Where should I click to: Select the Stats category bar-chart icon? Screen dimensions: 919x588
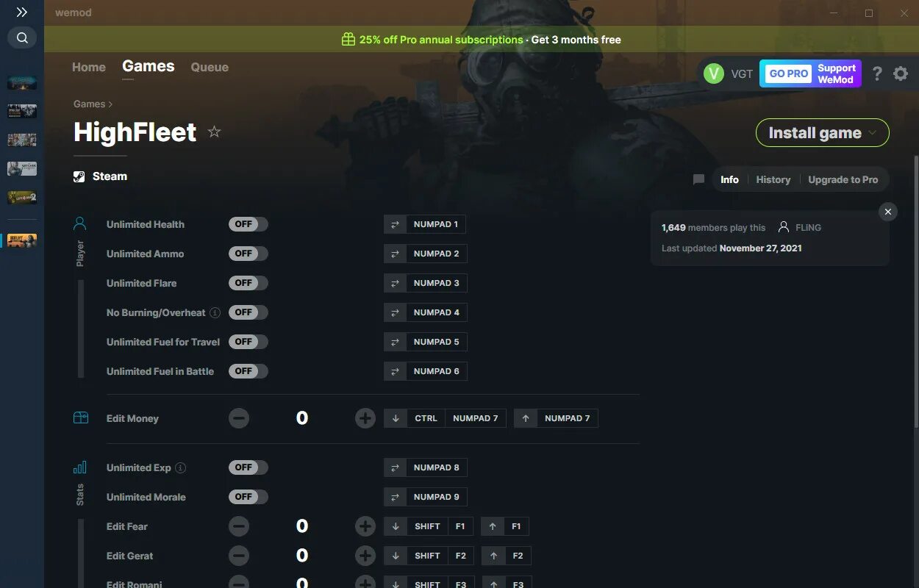click(80, 467)
